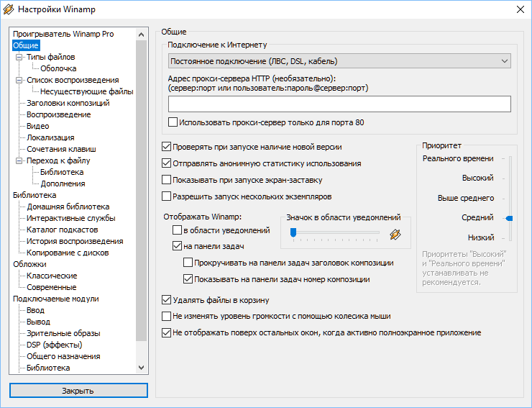Select "Домашняя библиотека" in the tree

(68, 207)
